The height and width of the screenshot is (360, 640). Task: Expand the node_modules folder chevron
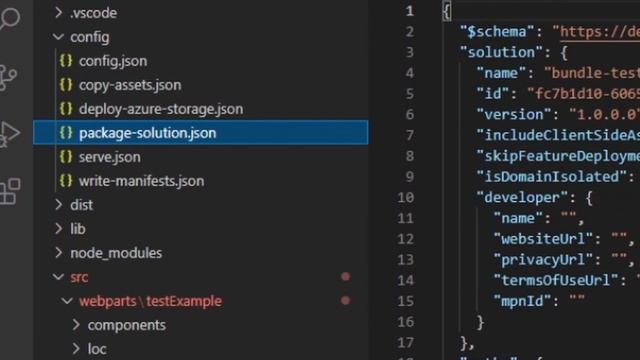coord(59,253)
